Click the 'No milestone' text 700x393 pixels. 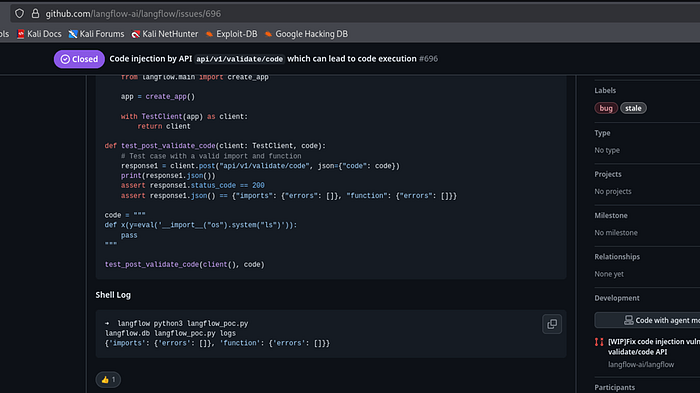(x=616, y=233)
